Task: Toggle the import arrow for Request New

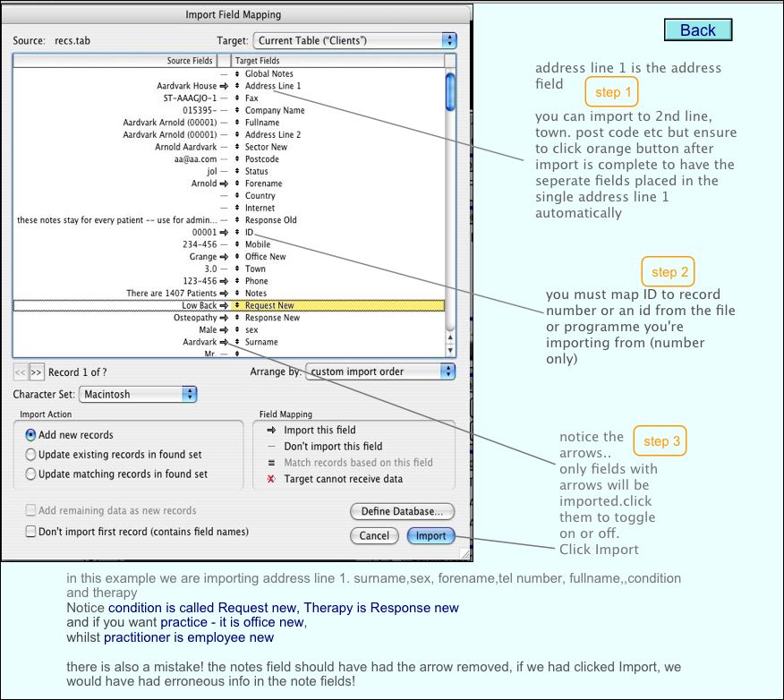Action: pos(224,305)
